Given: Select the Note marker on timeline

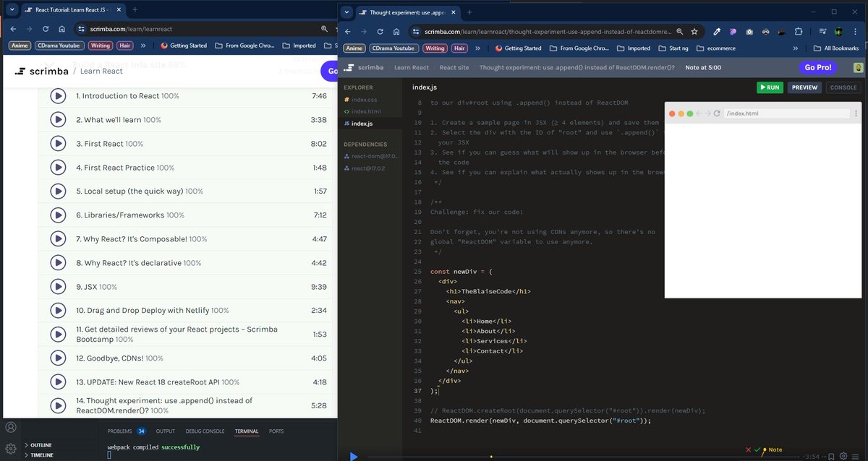Looking at the screenshot, I should click(773, 449).
